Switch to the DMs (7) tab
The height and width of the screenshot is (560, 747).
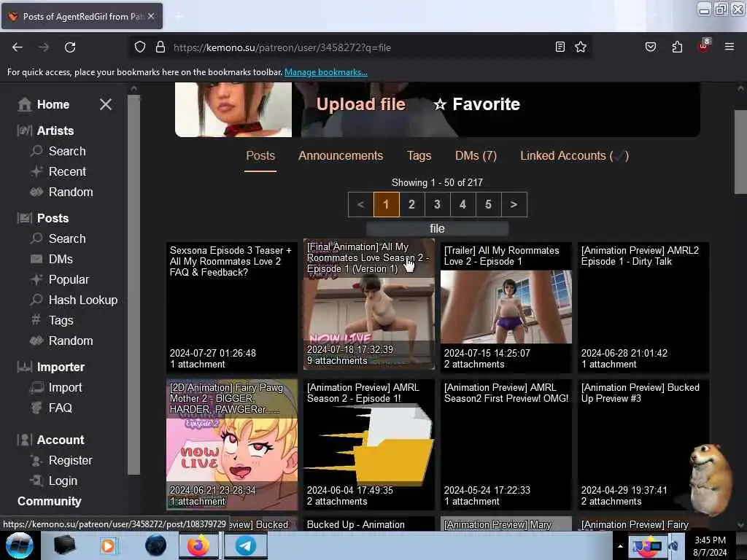476,156
